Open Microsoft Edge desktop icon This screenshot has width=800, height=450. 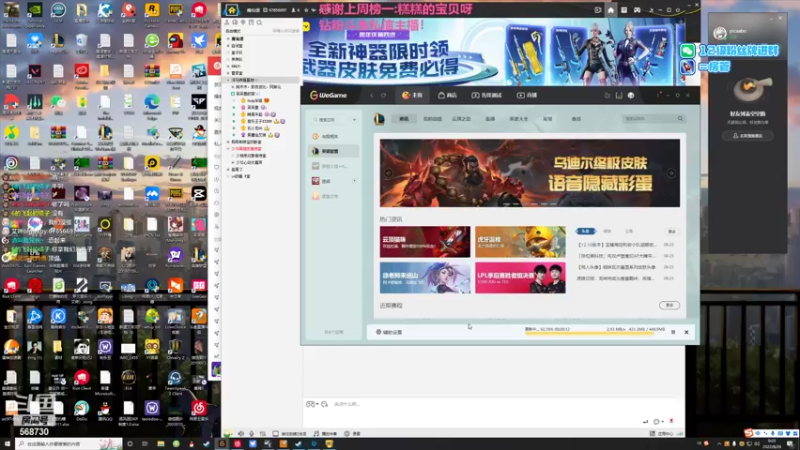coord(152,105)
